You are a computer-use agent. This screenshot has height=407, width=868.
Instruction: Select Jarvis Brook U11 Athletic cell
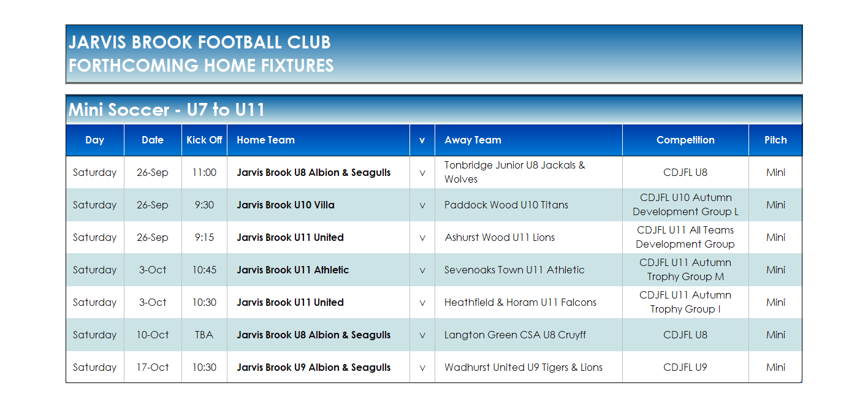(318, 270)
